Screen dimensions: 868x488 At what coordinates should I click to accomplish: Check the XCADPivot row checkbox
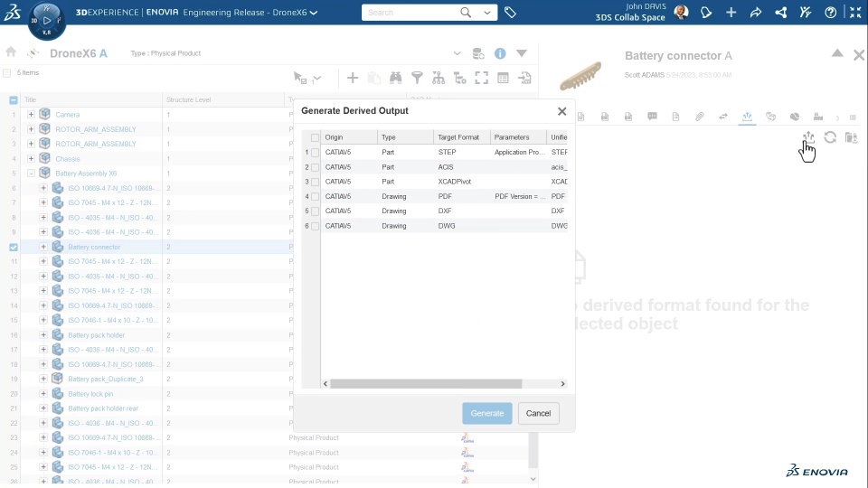[315, 182]
